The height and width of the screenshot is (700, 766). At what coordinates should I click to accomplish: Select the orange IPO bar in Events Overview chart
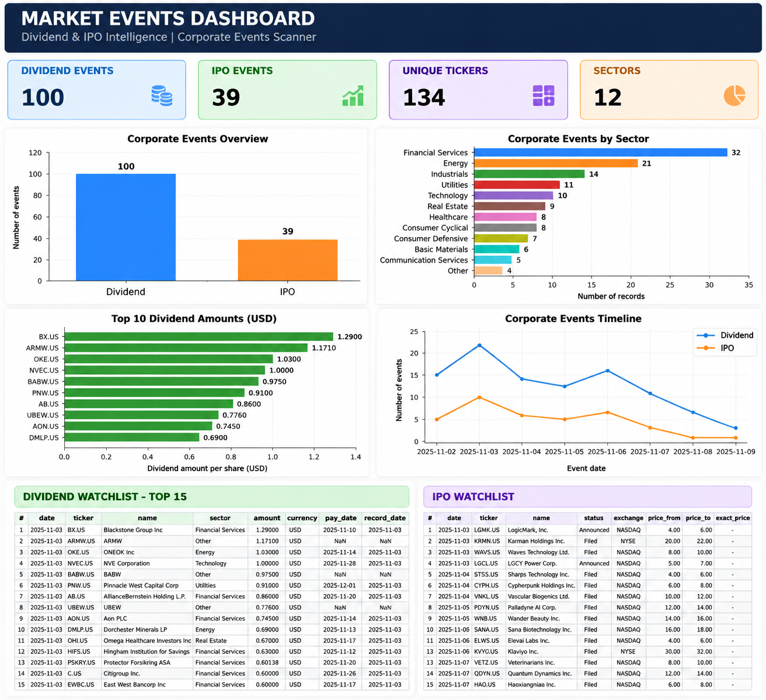(x=287, y=260)
